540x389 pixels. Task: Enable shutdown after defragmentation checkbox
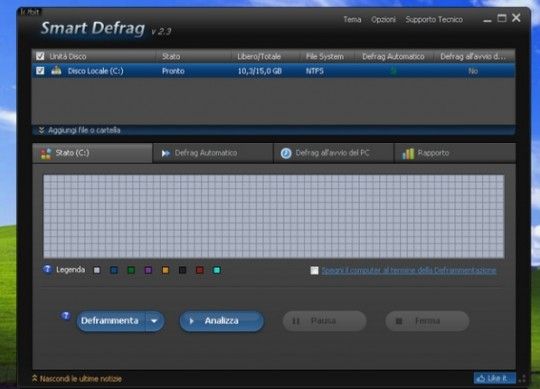[314, 271]
